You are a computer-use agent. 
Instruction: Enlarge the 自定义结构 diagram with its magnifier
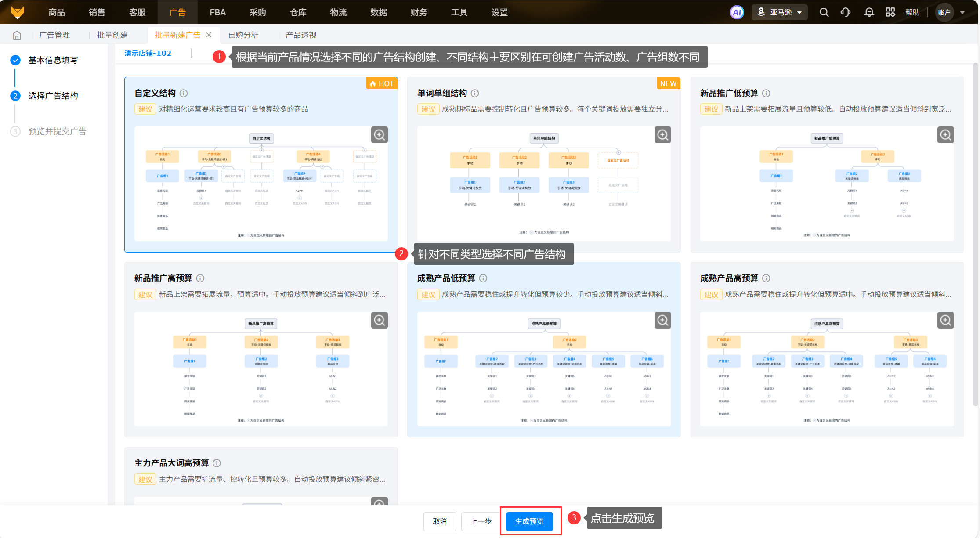click(x=380, y=135)
